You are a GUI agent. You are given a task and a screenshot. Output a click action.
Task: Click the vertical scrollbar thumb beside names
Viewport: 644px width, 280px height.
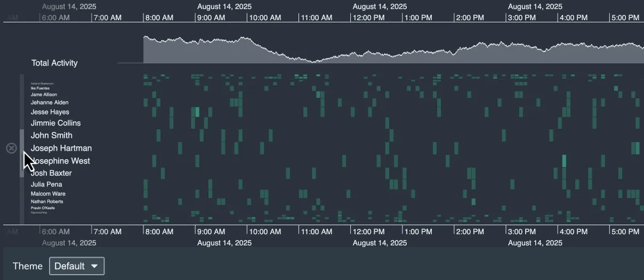22,153
